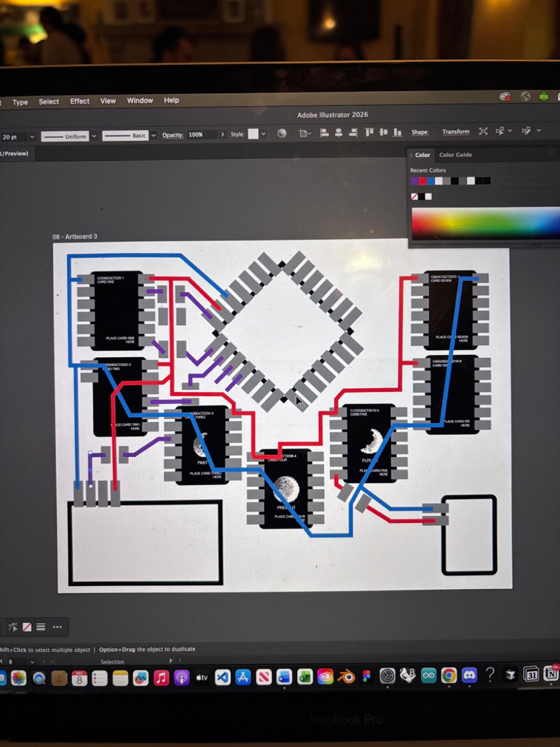Click the Isolate Selected Object icon
This screenshot has height=747, width=560.
pyautogui.click(x=483, y=131)
